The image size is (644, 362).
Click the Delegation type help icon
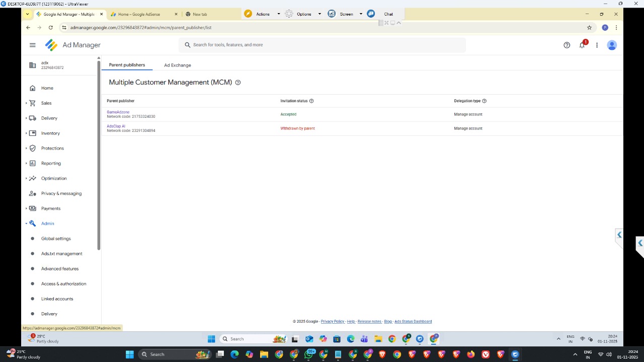tap(484, 101)
